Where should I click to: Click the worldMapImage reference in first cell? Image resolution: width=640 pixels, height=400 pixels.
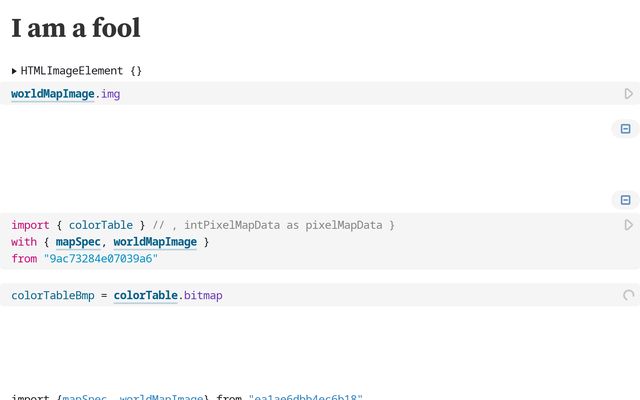[x=53, y=94]
